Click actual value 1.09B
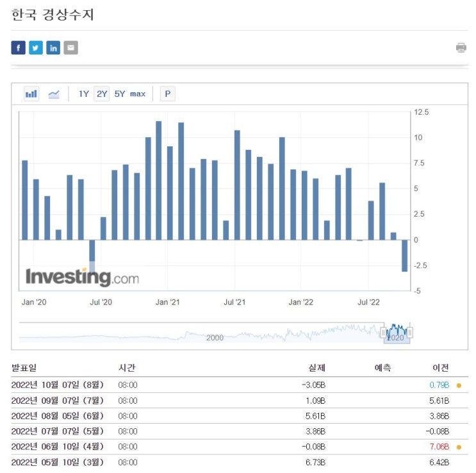Screen dimensions: 476x473 click(x=315, y=401)
